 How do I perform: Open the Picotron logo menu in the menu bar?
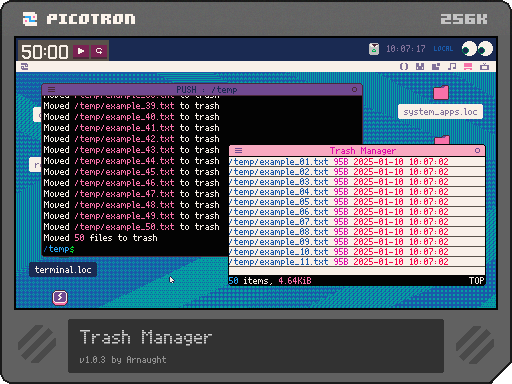[25, 66]
